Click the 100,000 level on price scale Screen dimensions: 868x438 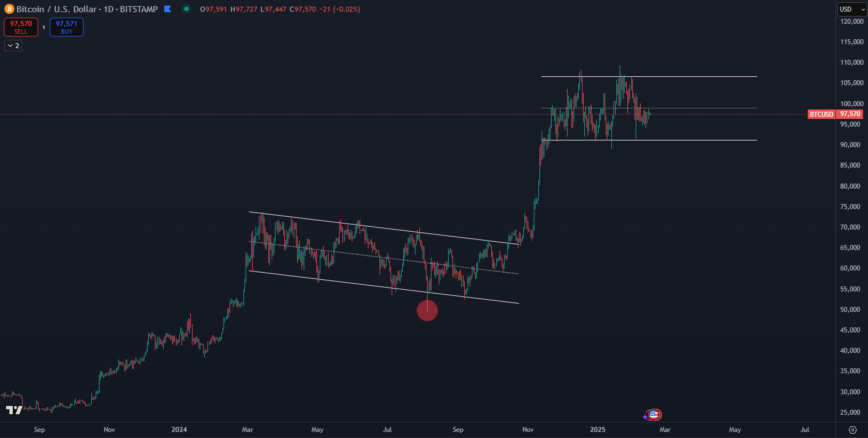point(851,103)
